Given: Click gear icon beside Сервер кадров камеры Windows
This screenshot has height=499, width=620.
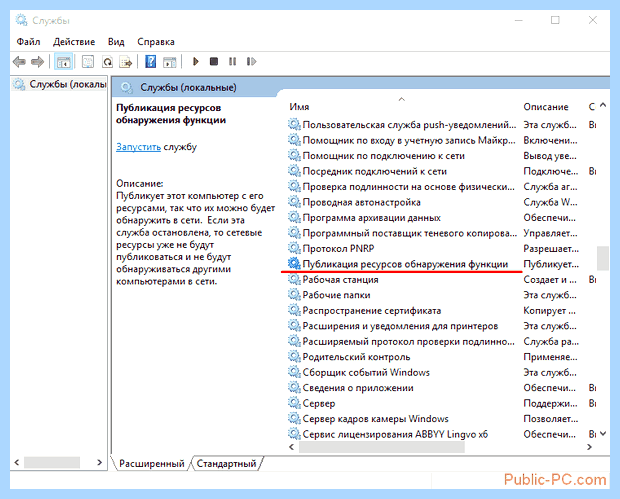Looking at the screenshot, I should [294, 418].
